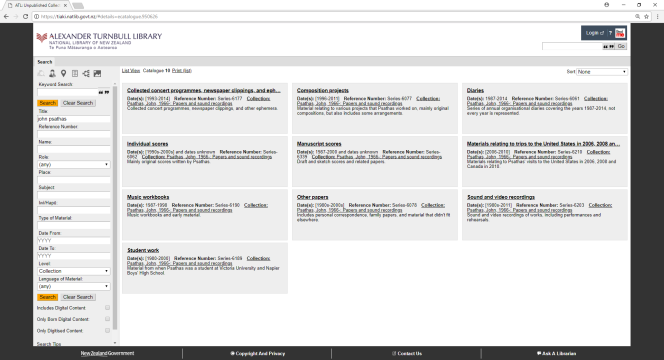This screenshot has height=360, width=664.
Task: Click the Alexander Turnbull Library logo
Action: click(99, 41)
